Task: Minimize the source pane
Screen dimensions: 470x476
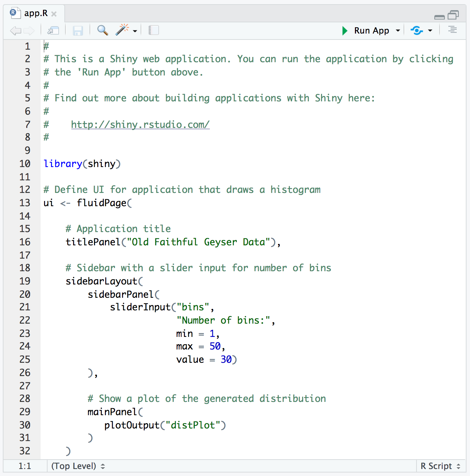Action: tap(439, 16)
